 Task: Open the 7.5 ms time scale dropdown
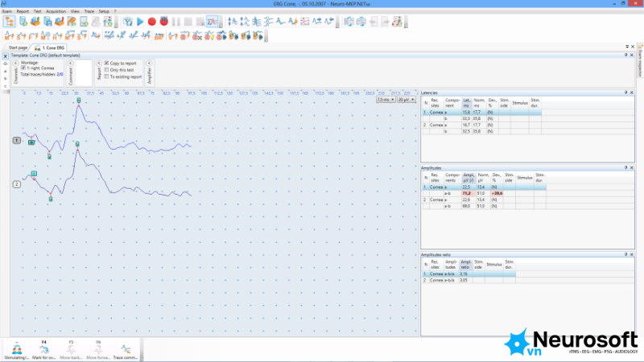coord(386,100)
